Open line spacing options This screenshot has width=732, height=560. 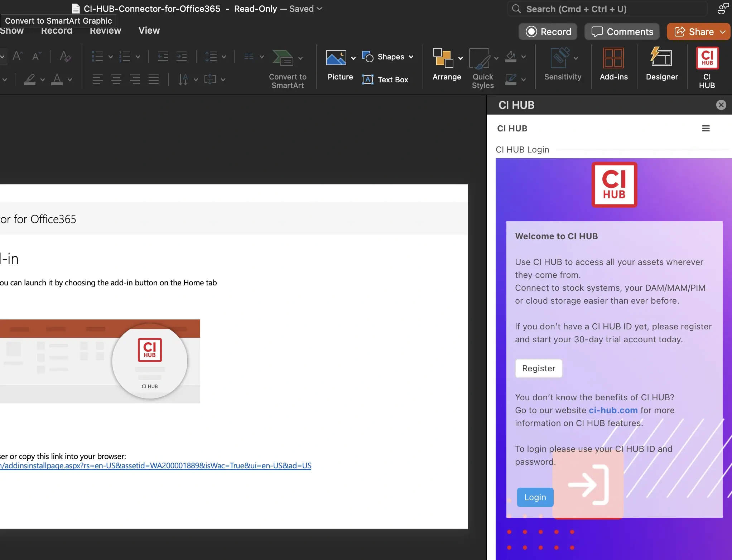click(x=211, y=57)
